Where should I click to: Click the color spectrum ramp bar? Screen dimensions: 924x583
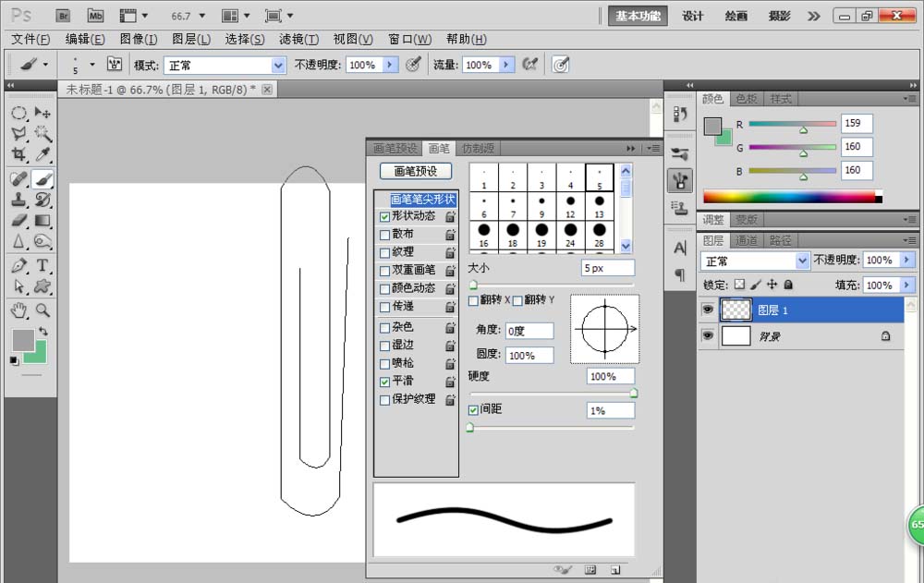tap(792, 197)
